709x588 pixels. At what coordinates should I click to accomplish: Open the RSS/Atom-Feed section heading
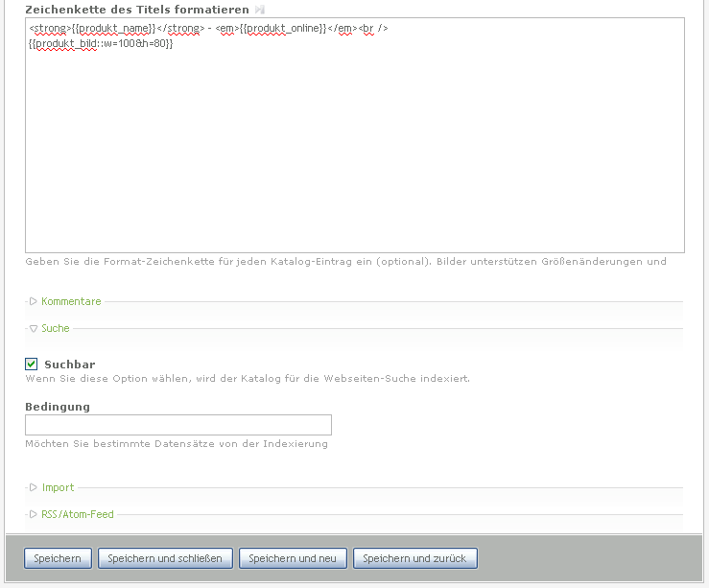point(78,514)
